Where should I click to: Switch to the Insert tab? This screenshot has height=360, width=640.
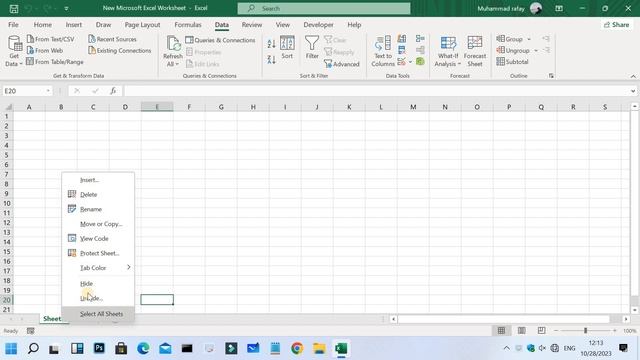[x=73, y=24]
